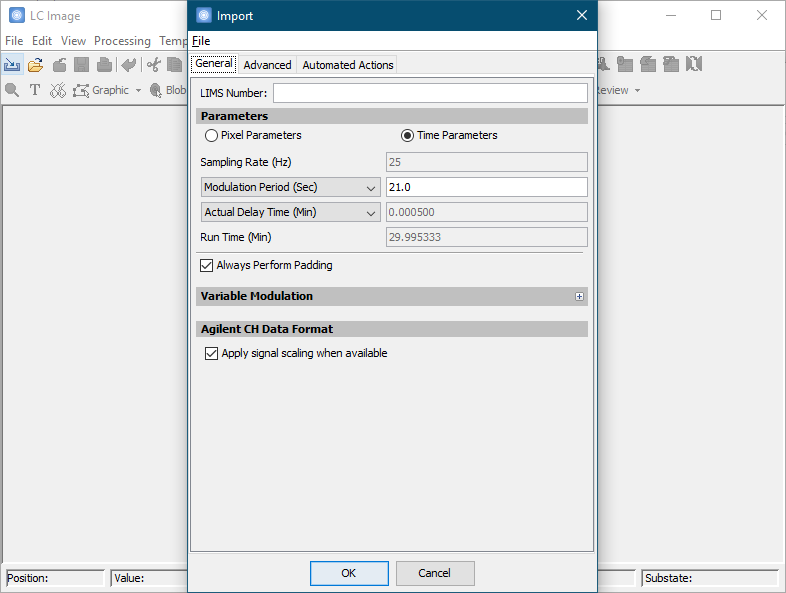Maximize the LC Image window
This screenshot has width=786, height=593.
coord(716,15)
